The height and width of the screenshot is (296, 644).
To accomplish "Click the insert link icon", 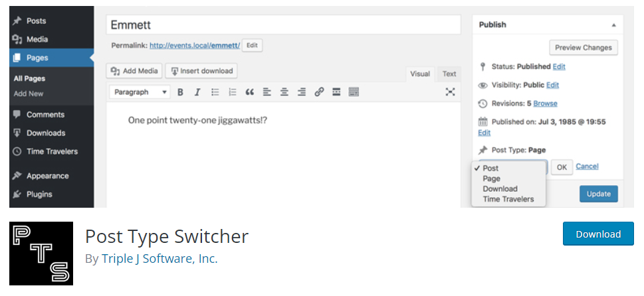I will [x=319, y=92].
